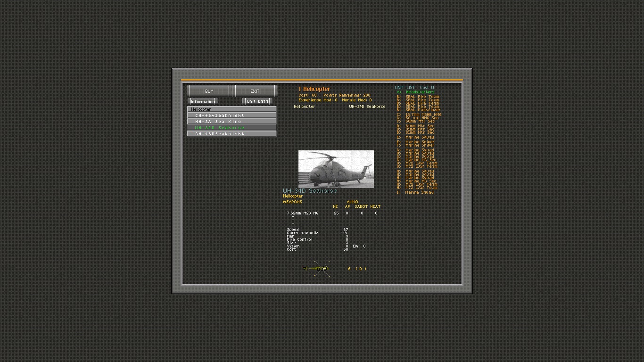This screenshot has height=362, width=644.
Task: Select 50 cal HMG Sec unit
Action: pos(418,118)
